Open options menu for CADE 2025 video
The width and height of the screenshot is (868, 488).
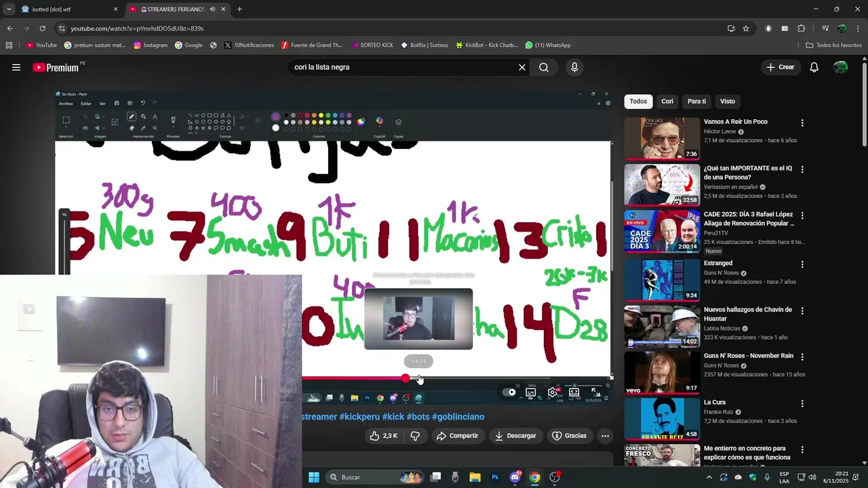tap(802, 215)
